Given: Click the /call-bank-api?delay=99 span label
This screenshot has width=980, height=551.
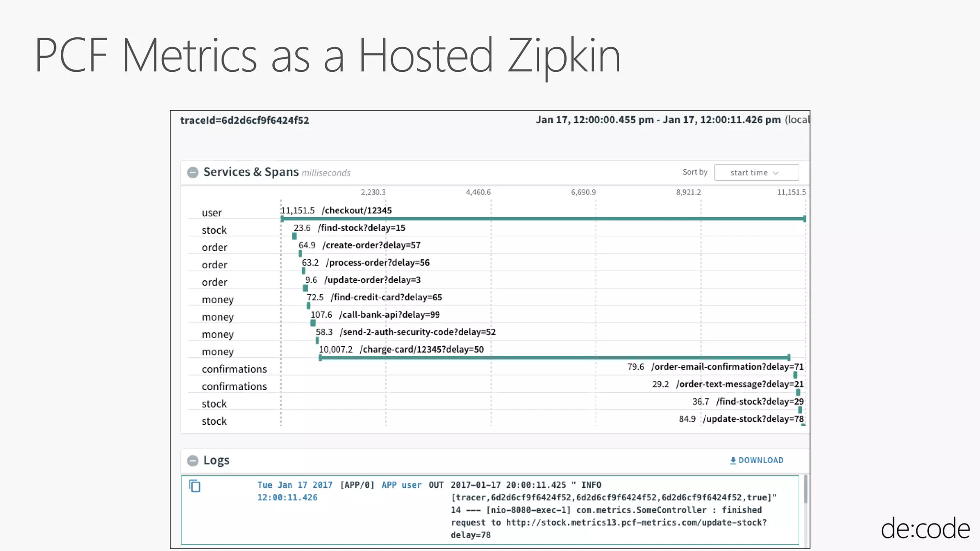Looking at the screenshot, I should pyautogui.click(x=389, y=315).
